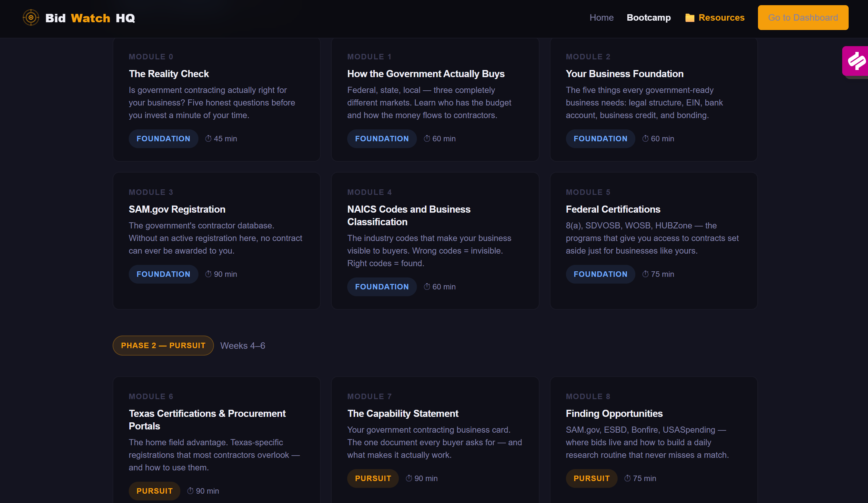Click the MODULE 0 label
This screenshot has width=868, height=503.
pos(151,57)
